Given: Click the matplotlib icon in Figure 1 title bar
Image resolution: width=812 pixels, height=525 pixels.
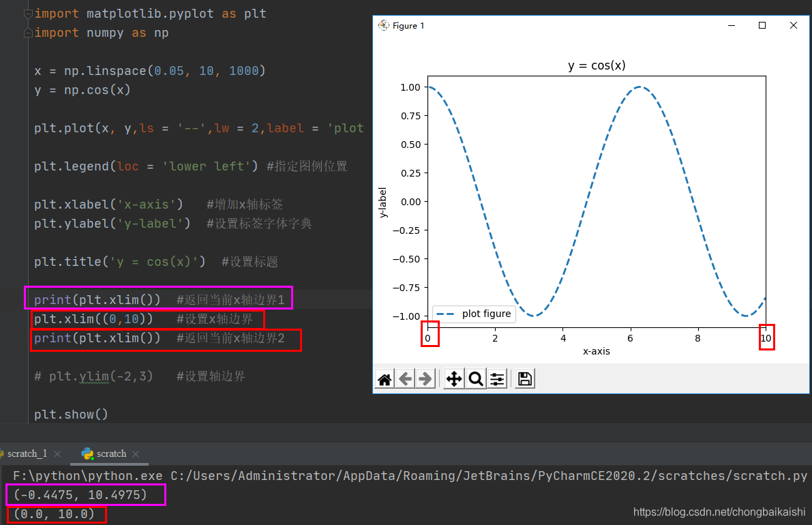Looking at the screenshot, I should (x=384, y=25).
